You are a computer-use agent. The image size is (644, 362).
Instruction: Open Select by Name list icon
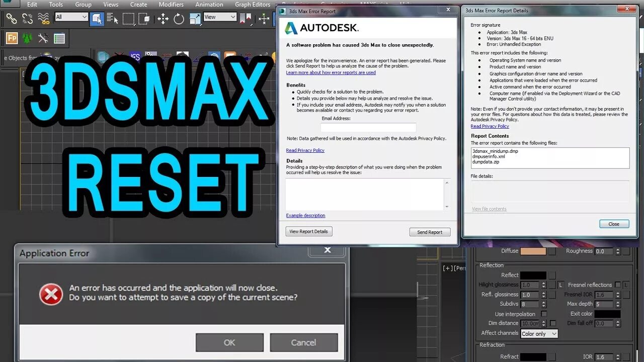click(112, 19)
